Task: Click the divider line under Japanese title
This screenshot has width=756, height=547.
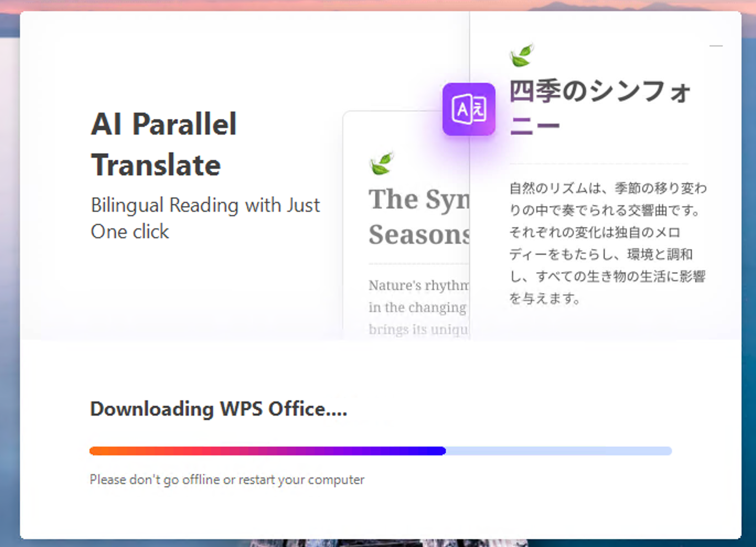Action: 599,164
